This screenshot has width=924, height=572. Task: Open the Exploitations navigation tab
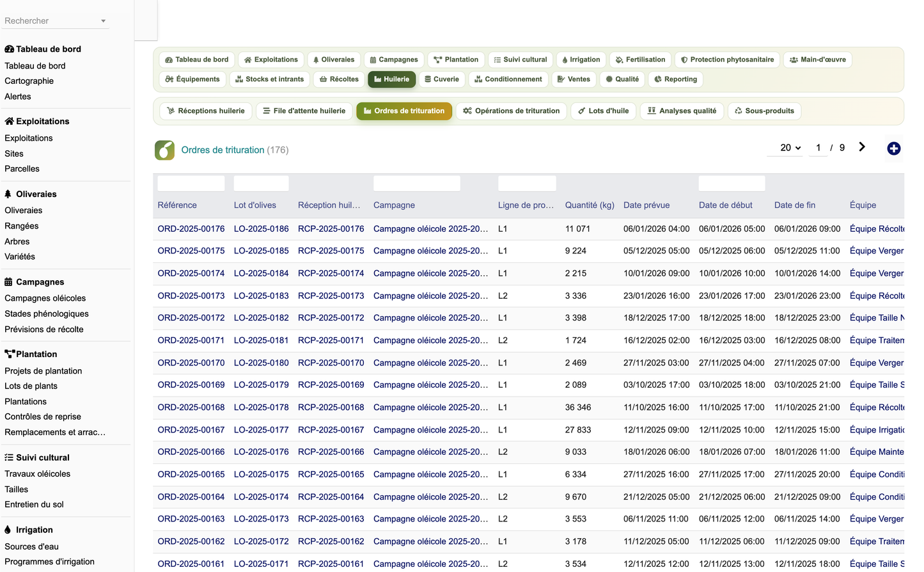271,60
